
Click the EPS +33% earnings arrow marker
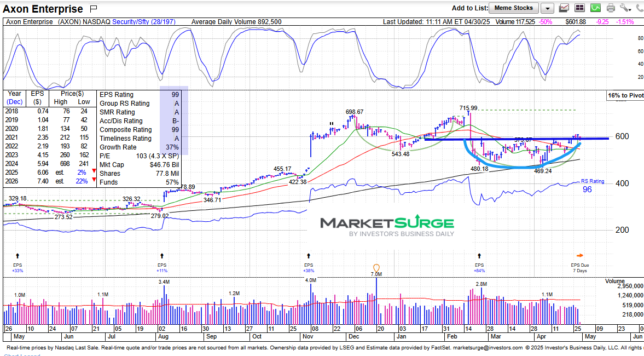(x=18, y=256)
